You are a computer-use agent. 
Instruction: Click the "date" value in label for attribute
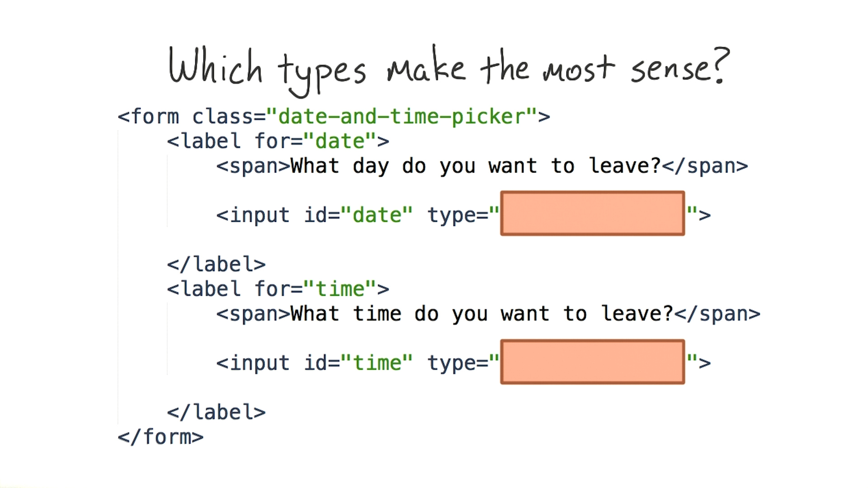click(340, 141)
